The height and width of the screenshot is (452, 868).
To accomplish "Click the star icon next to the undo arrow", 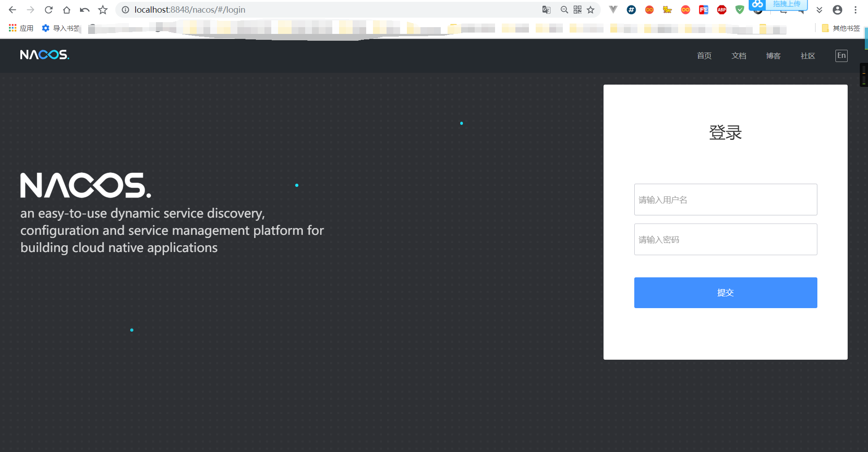I will [x=103, y=10].
